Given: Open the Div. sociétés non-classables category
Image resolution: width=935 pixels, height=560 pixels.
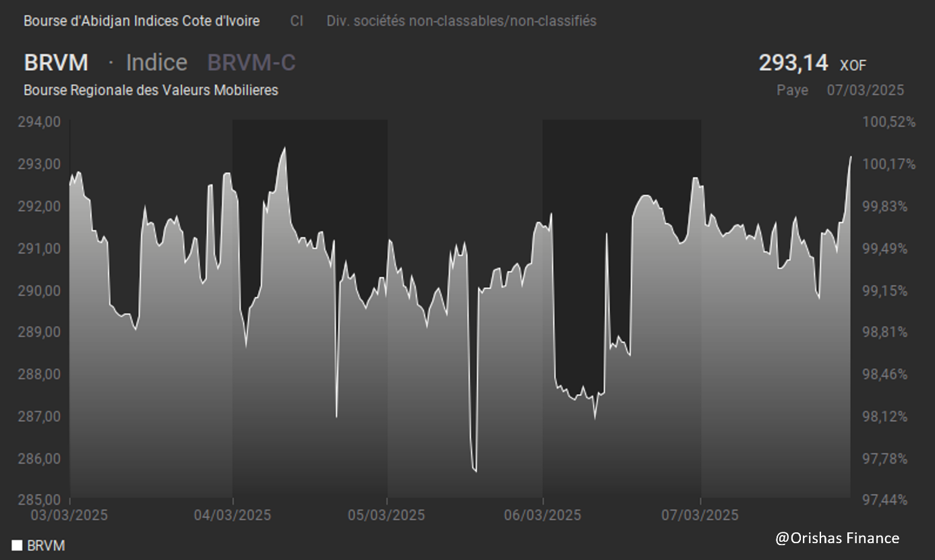Looking at the screenshot, I should coord(461,21).
